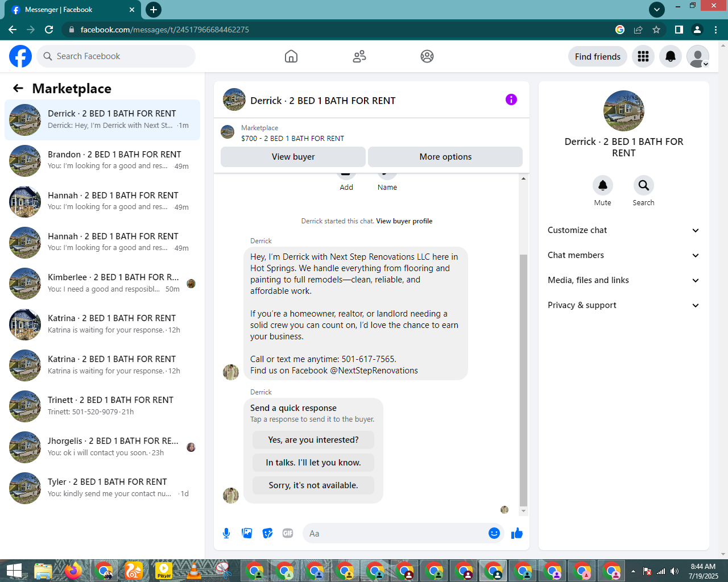Reload the page in browser

click(49, 30)
